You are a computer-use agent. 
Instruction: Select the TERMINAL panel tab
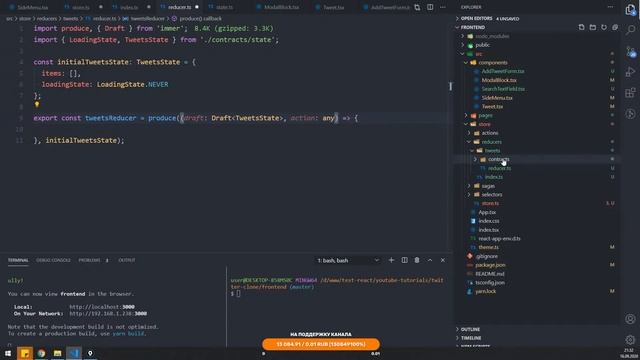[18, 260]
